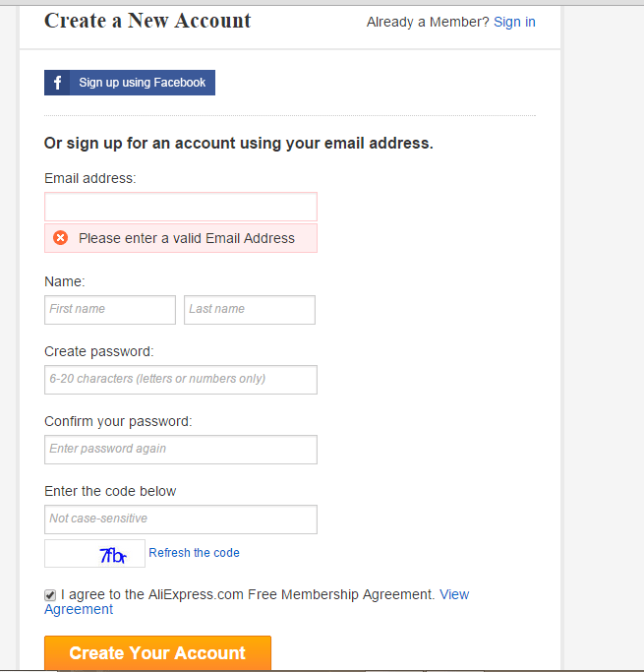Toggle the Free Membership Agreement checkbox
This screenshot has width=644, height=672.
[x=50, y=595]
